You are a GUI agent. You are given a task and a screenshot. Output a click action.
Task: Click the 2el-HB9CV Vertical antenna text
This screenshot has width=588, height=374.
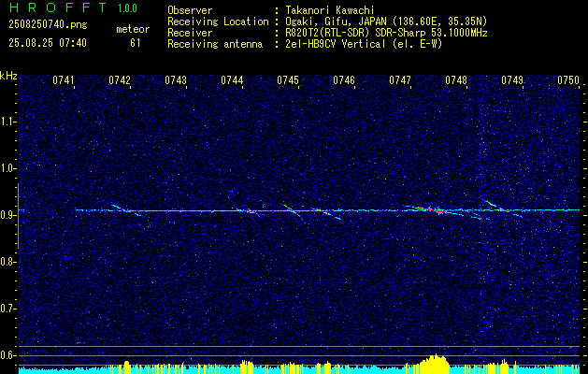pyautogui.click(x=364, y=44)
